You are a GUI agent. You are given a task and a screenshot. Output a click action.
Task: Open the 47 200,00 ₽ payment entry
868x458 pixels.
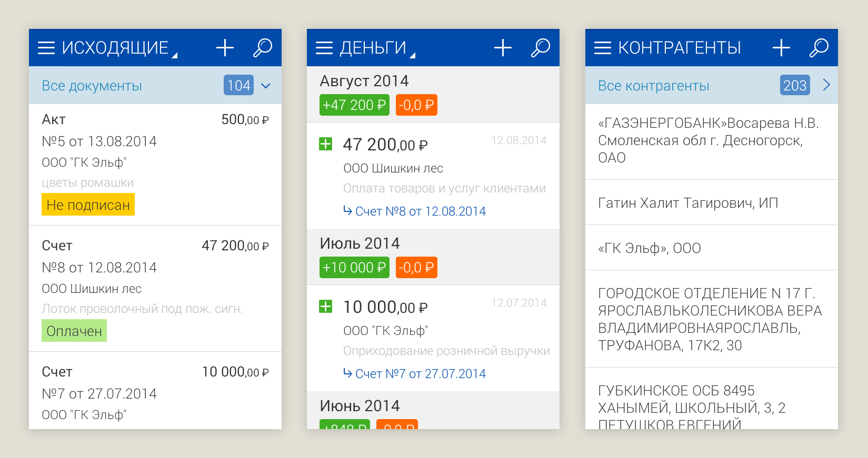[433, 176]
